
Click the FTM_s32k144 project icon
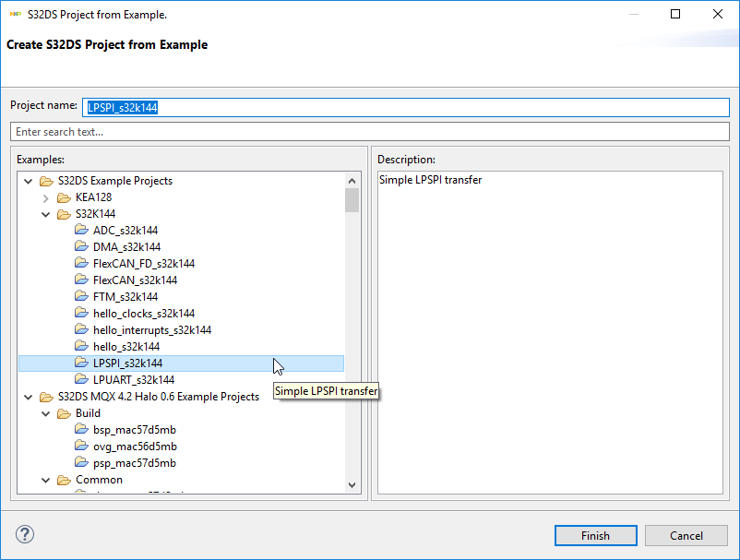[x=81, y=296]
